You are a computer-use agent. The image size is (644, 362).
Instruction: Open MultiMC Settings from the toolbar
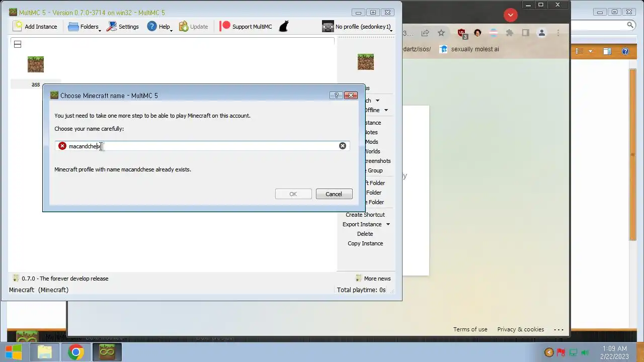[x=122, y=27]
